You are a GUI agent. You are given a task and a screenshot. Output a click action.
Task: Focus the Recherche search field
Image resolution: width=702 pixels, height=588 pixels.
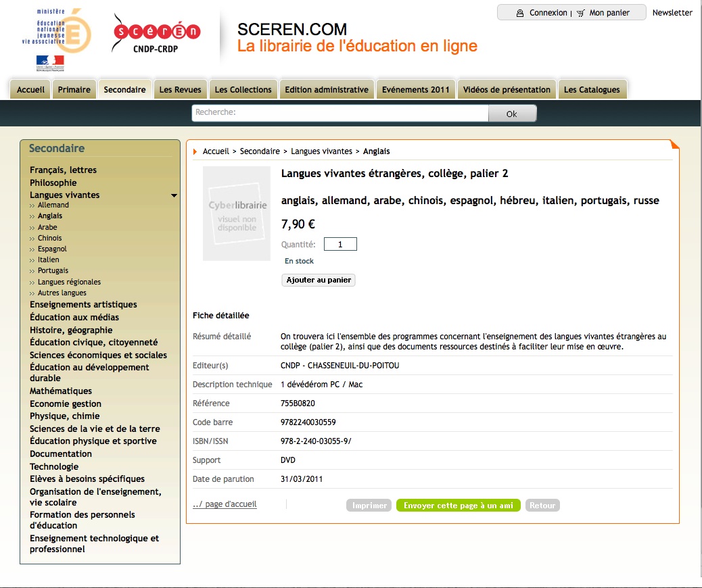tap(340, 113)
